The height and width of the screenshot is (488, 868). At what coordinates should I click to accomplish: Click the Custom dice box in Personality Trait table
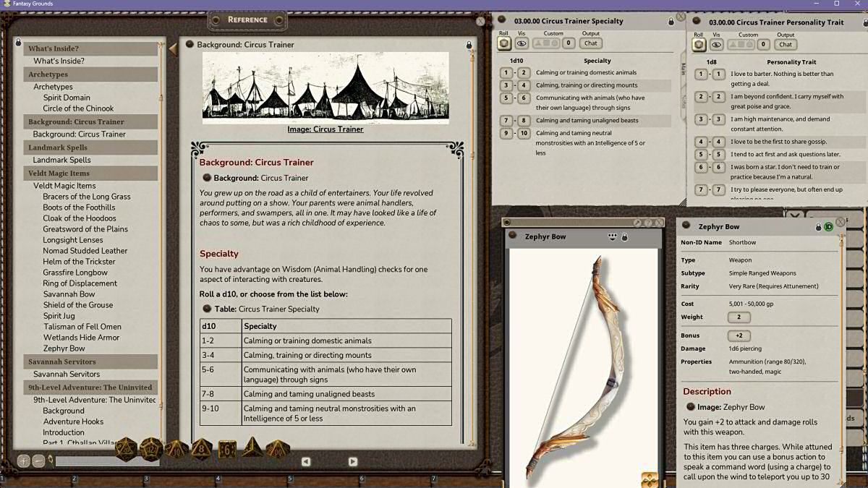741,44
